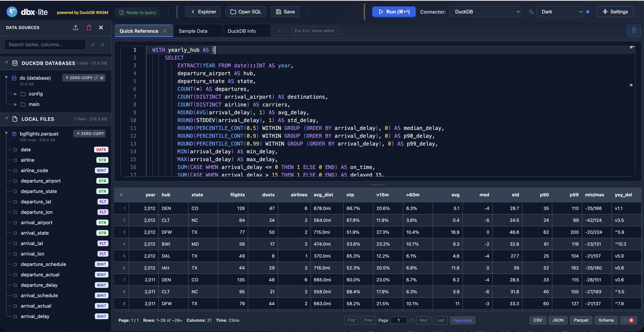Click the expand-all double chevron icon
The width and height of the screenshot is (644, 332).
tap(93, 44)
